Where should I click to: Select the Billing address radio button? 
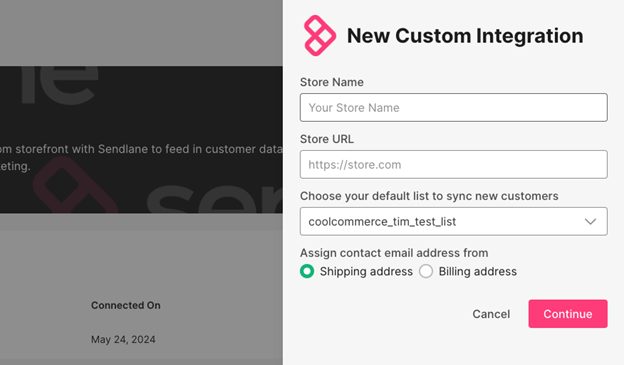point(426,271)
